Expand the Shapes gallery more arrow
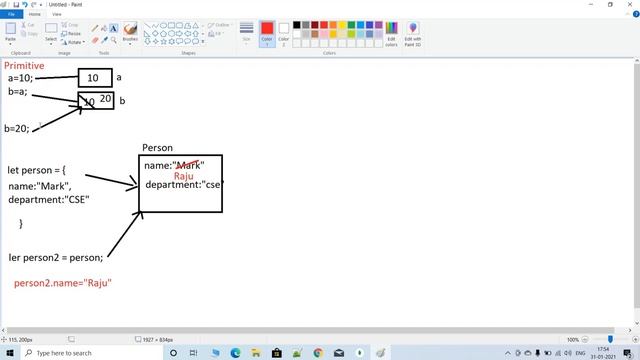Screen dimensions: 640x360 click(203, 41)
